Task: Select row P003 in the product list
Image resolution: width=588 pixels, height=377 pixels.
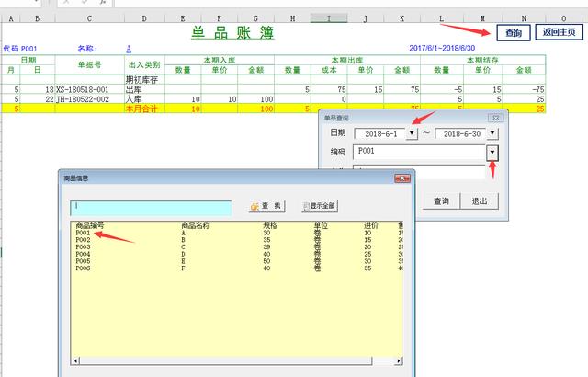Action: pyautogui.click(x=237, y=247)
